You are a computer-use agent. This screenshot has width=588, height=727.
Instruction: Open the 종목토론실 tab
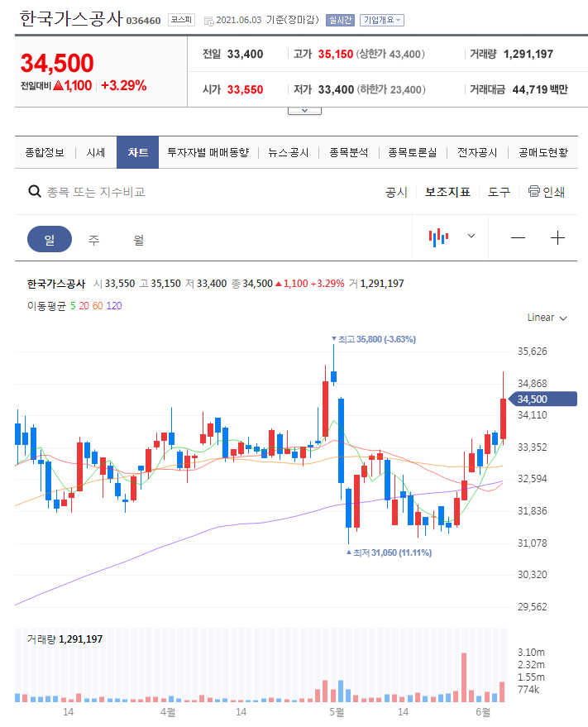tap(413, 152)
